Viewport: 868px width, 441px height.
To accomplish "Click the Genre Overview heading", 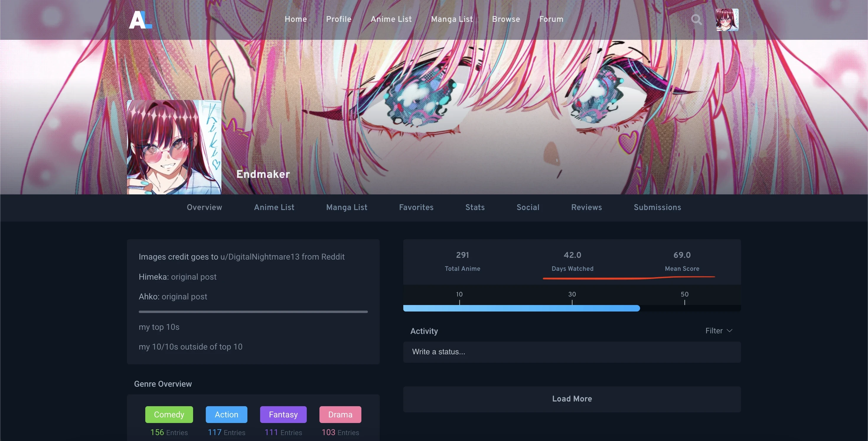I will (163, 384).
